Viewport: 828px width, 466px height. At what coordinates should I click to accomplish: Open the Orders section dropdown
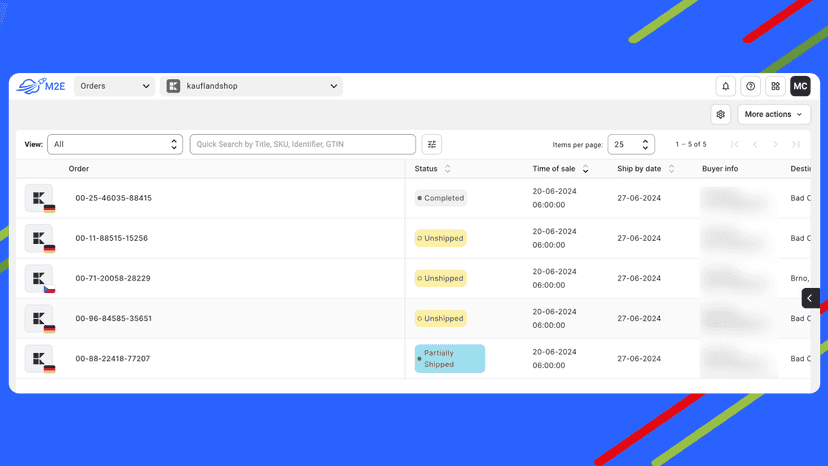coord(114,86)
